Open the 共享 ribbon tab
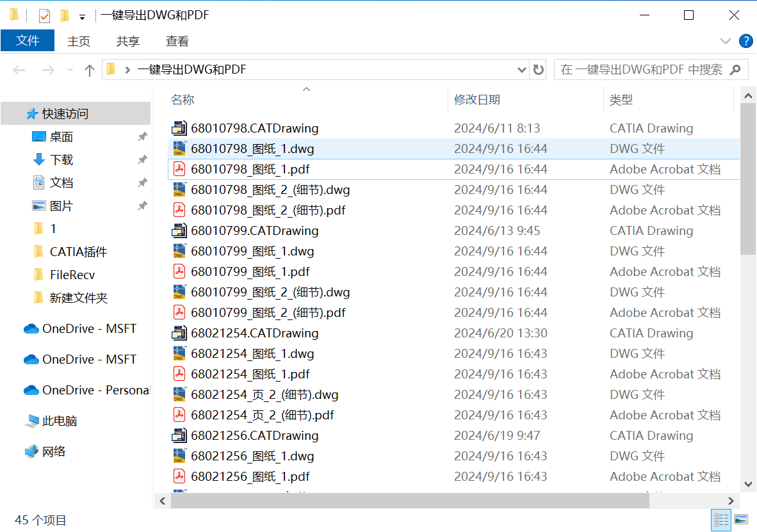Viewport: 757px width, 532px height. [x=127, y=41]
